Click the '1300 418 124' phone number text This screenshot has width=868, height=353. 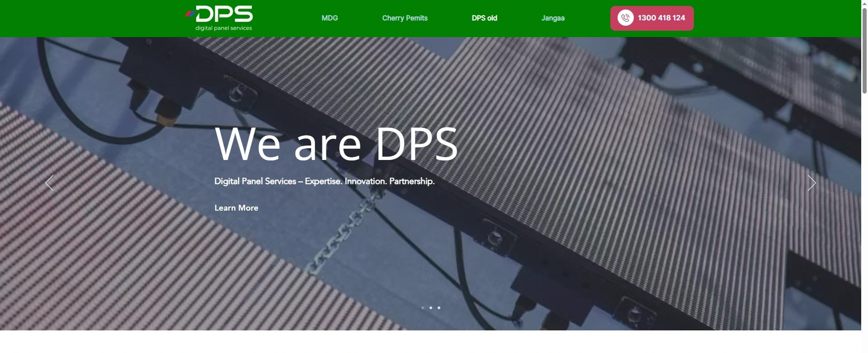click(661, 18)
